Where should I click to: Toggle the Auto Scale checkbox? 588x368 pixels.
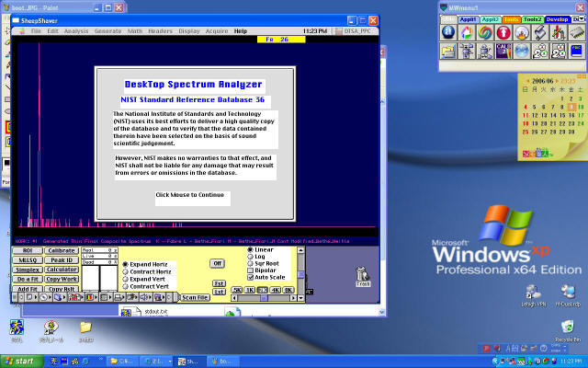click(x=250, y=277)
